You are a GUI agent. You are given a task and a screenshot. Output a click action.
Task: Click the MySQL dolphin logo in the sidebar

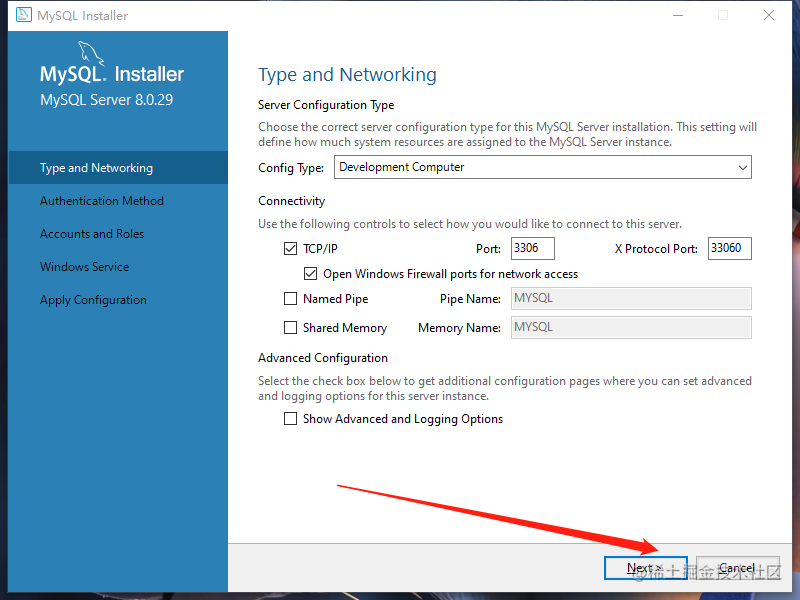(91, 53)
